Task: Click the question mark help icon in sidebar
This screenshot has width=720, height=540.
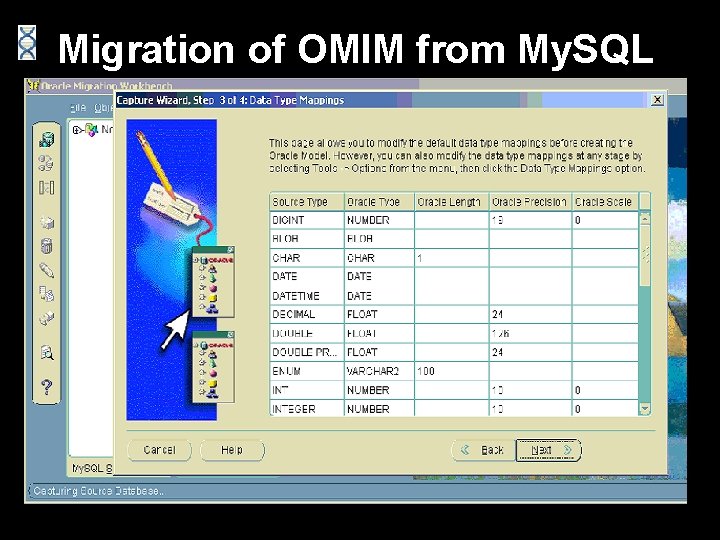Action: point(46,387)
